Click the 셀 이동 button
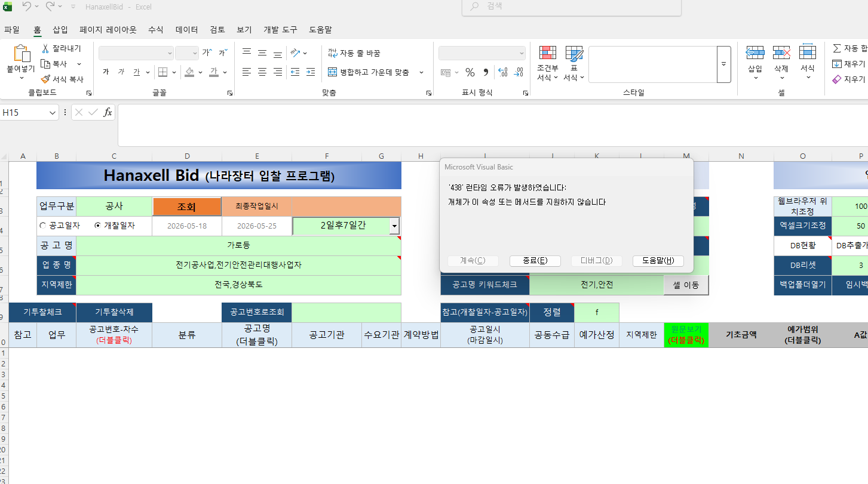Screen dimensions: 868x484 pyautogui.click(x=686, y=285)
